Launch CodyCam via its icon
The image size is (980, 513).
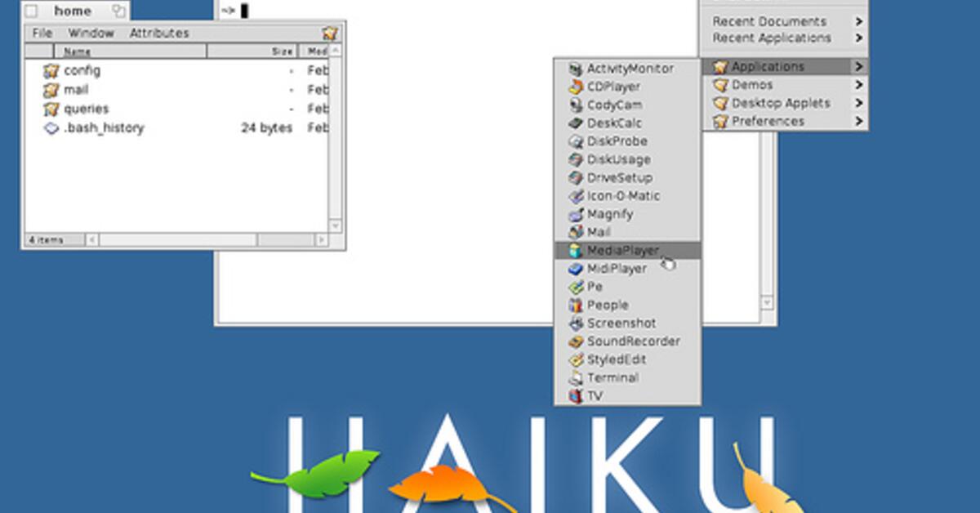click(575, 105)
